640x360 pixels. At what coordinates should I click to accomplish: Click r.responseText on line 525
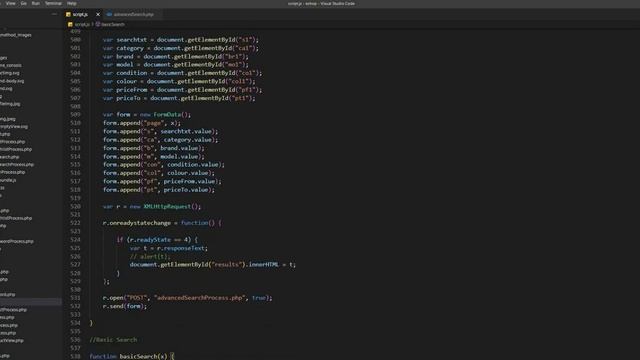(x=181, y=248)
